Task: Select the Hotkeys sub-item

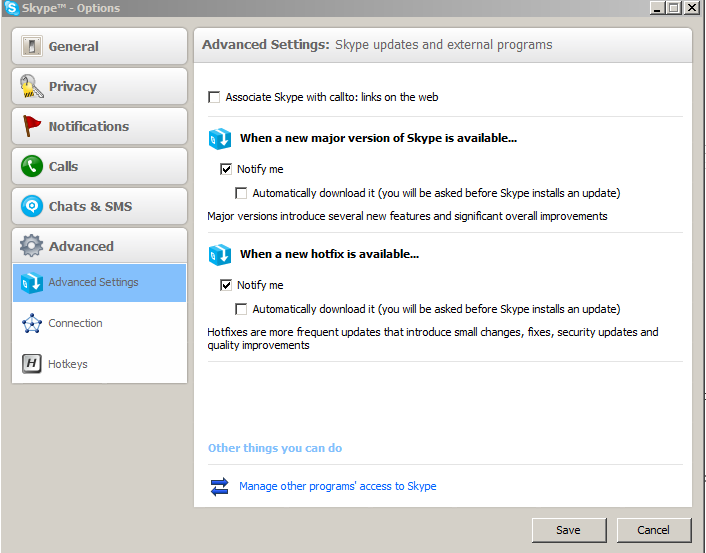Action: (100, 364)
